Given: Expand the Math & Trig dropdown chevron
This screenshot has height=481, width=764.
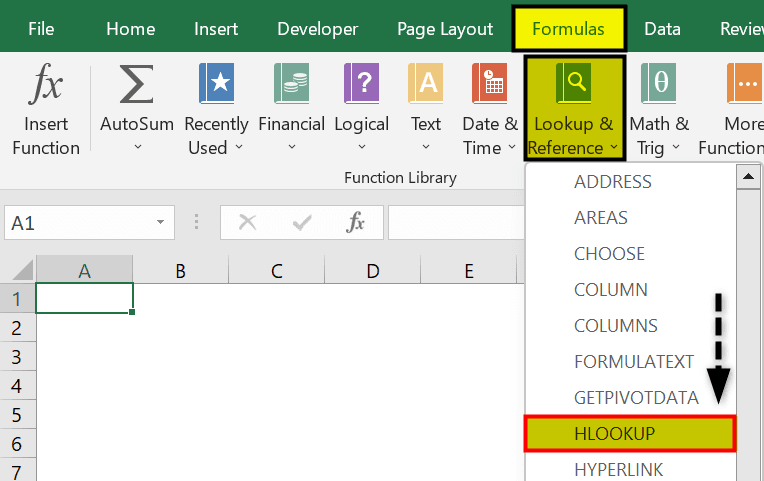Looking at the screenshot, I should [676, 147].
